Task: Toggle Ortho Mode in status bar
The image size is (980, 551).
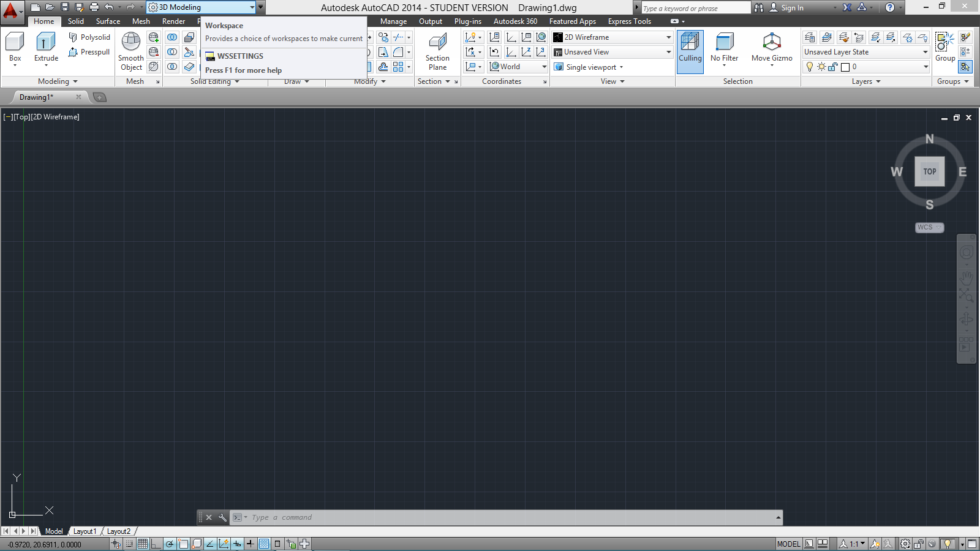Action: pyautogui.click(x=156, y=544)
